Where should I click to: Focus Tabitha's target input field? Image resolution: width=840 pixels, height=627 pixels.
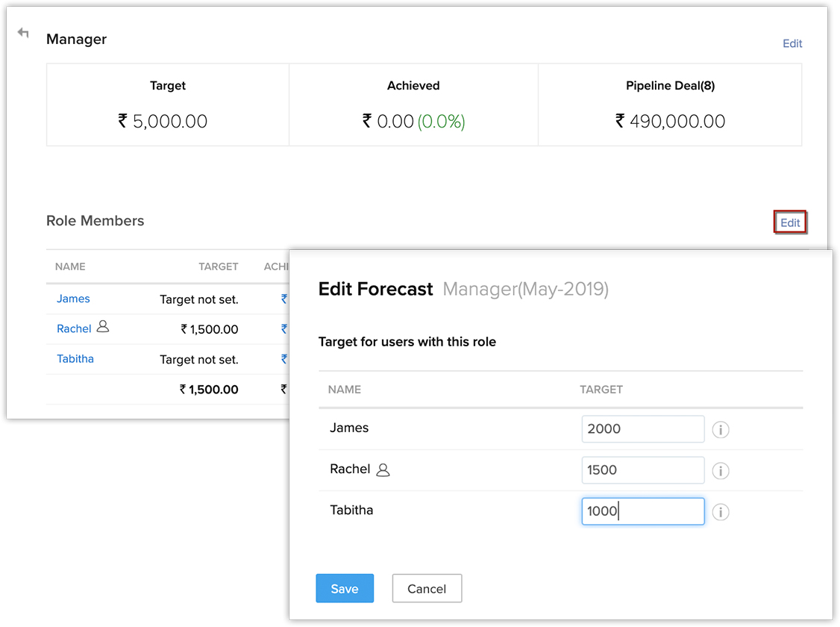(x=642, y=511)
